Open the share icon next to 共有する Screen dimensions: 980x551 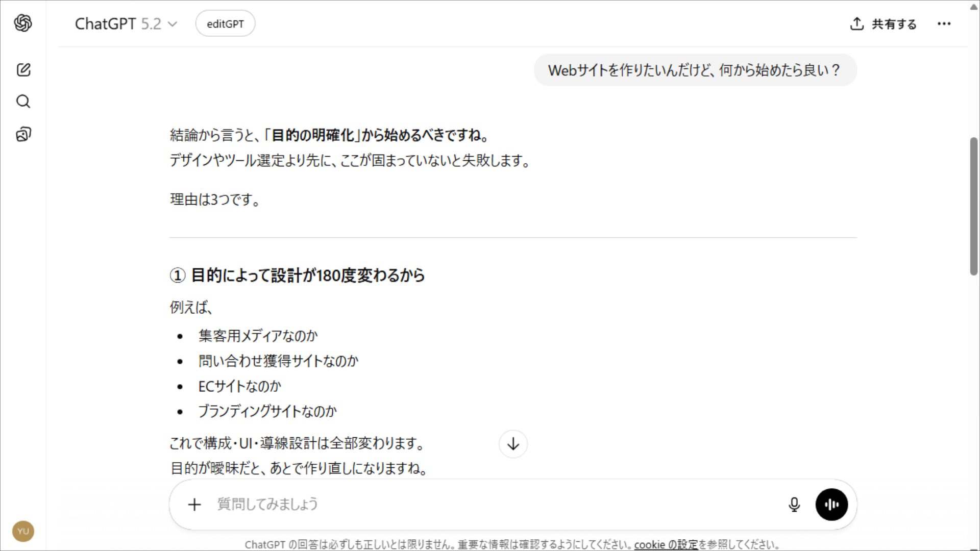coord(856,23)
